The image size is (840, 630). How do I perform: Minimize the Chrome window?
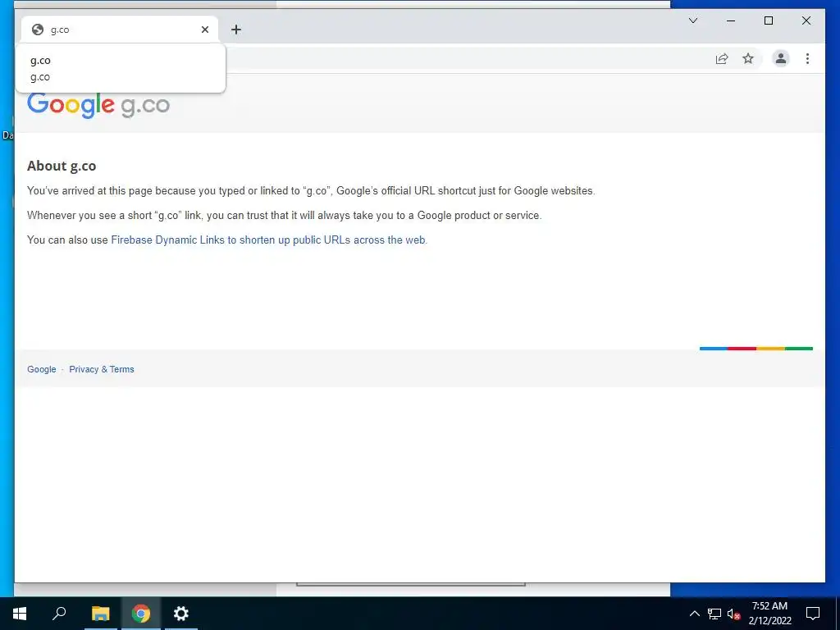[x=731, y=21]
